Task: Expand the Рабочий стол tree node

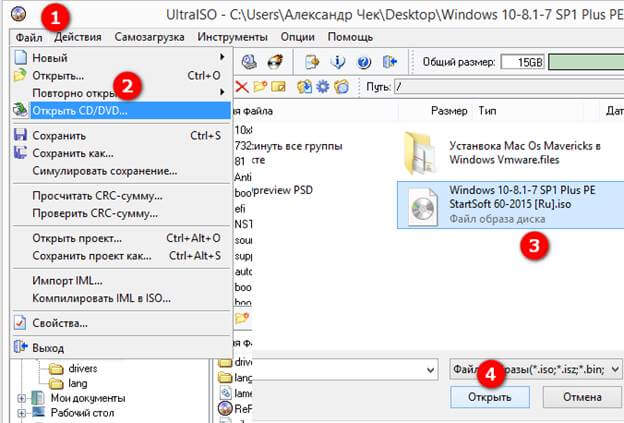Action: 21,413
